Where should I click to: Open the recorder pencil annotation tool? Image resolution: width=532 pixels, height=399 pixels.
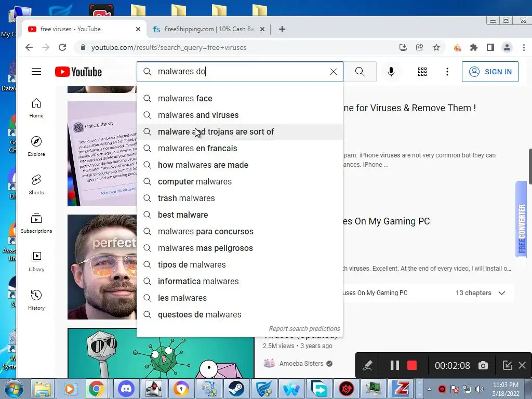(x=367, y=365)
